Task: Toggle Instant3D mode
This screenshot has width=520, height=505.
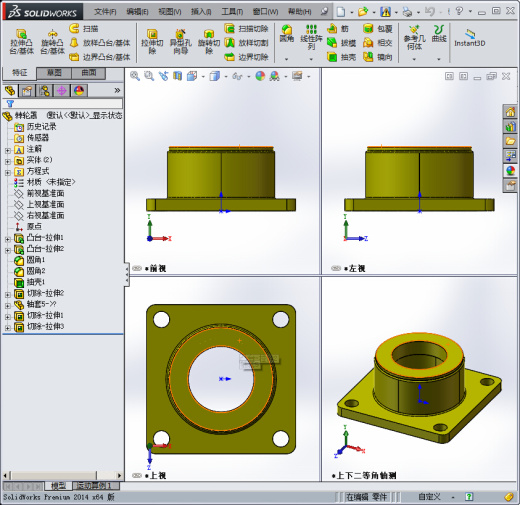Action: (470, 38)
